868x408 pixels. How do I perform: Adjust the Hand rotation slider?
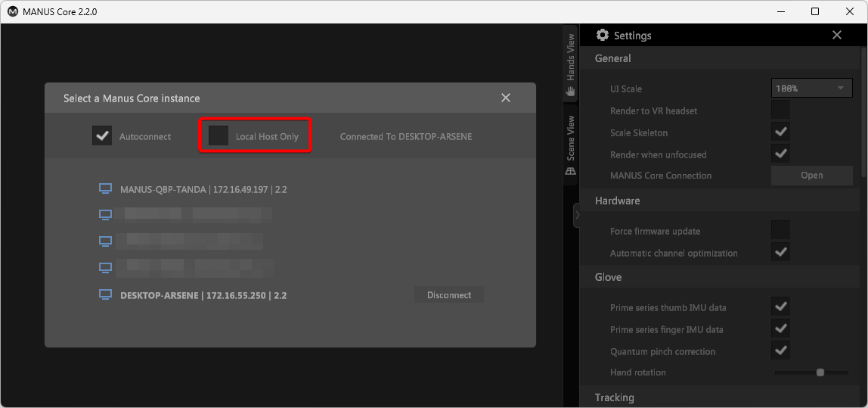[x=820, y=372]
